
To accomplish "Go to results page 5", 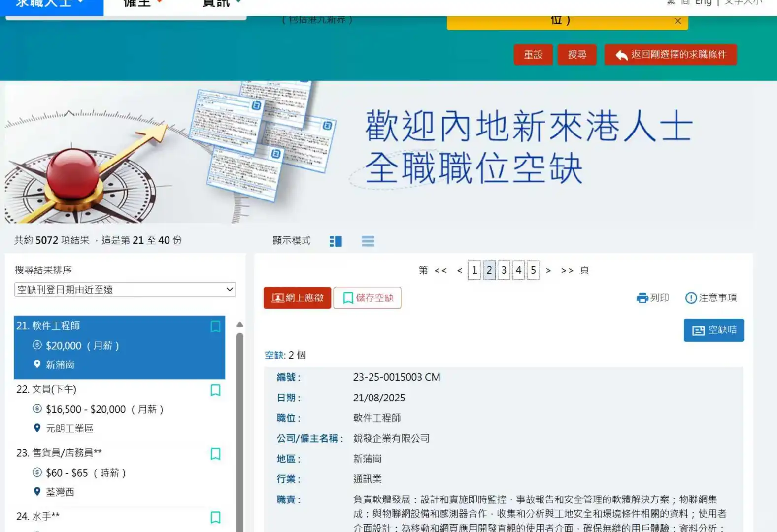I will click(533, 270).
